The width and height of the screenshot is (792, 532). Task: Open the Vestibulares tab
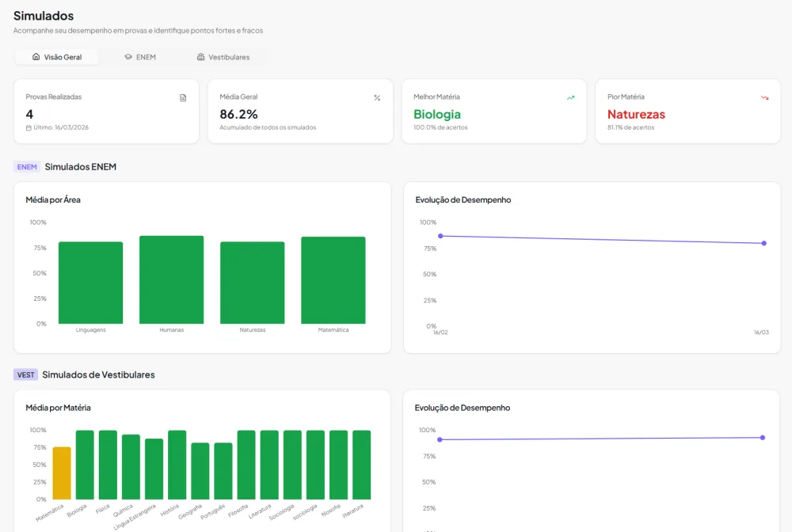point(223,57)
